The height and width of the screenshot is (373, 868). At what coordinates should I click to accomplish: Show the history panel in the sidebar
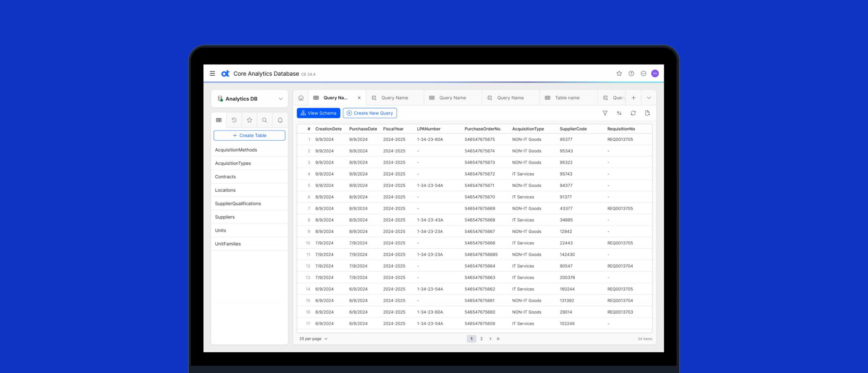(234, 120)
